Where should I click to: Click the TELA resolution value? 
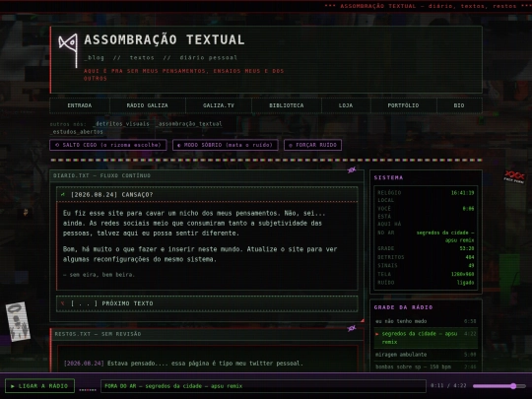pyautogui.click(x=462, y=274)
